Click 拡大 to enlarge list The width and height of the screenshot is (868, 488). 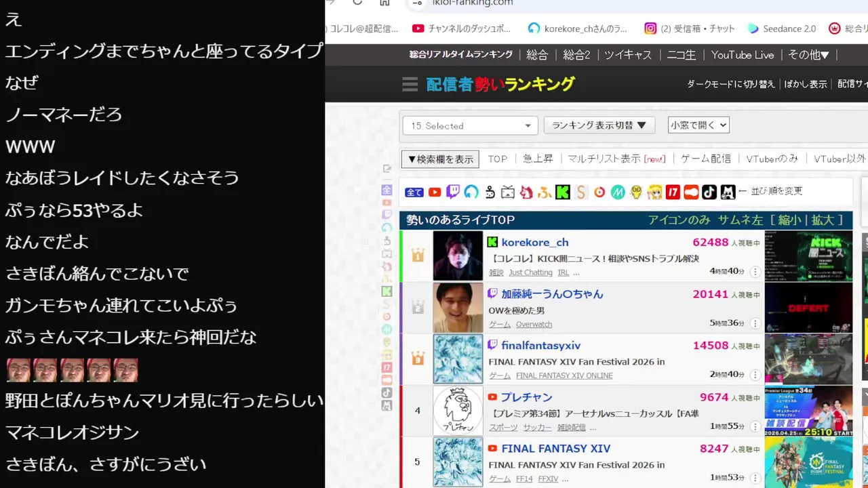click(822, 220)
